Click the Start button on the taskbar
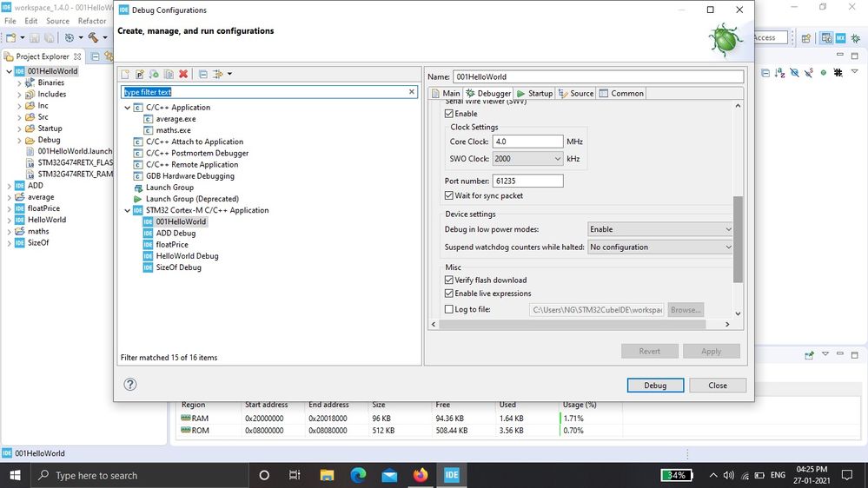Viewport: 868px width, 488px height. click(15, 475)
